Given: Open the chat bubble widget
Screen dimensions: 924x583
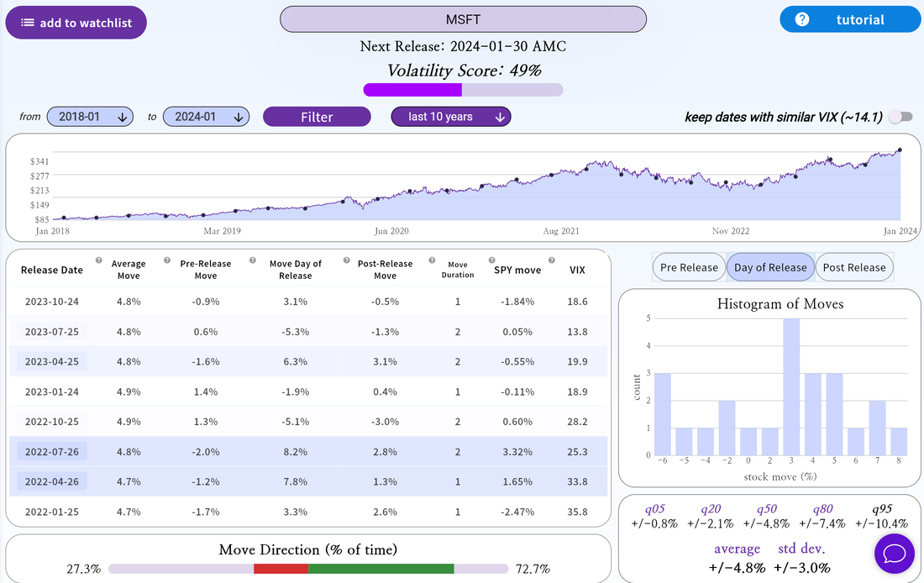Looking at the screenshot, I should [894, 554].
